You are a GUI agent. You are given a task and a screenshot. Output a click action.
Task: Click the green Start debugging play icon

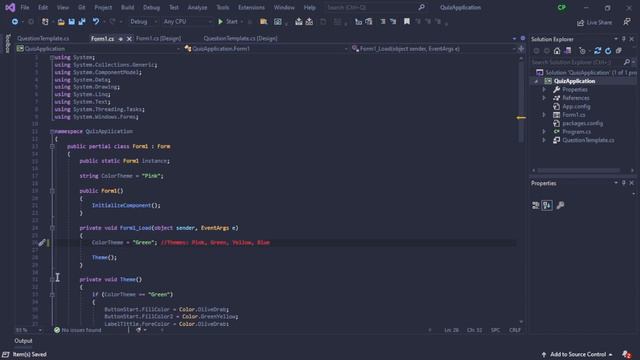[x=220, y=22]
